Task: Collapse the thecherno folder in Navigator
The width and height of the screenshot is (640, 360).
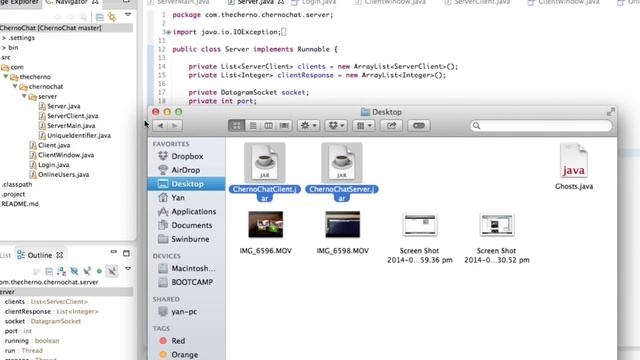Action: tap(6, 77)
